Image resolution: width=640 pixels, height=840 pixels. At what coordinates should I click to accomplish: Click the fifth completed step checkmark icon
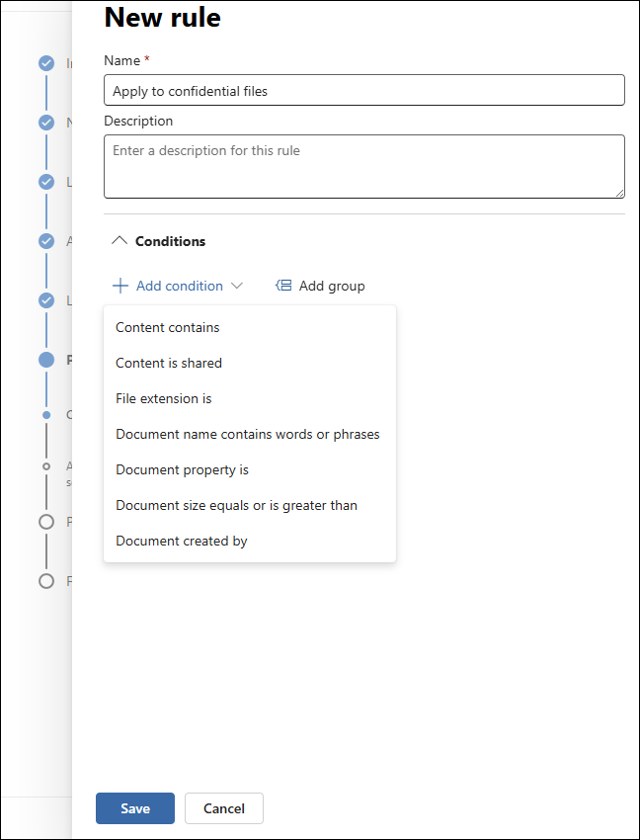(x=46, y=300)
